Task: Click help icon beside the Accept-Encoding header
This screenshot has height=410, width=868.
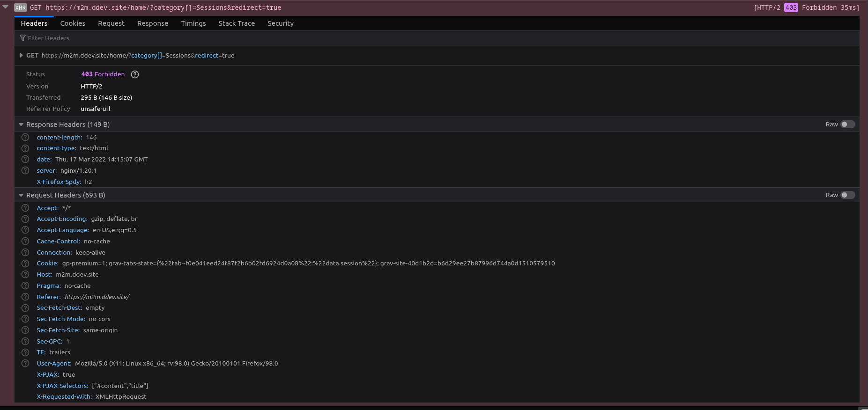Action: point(25,219)
